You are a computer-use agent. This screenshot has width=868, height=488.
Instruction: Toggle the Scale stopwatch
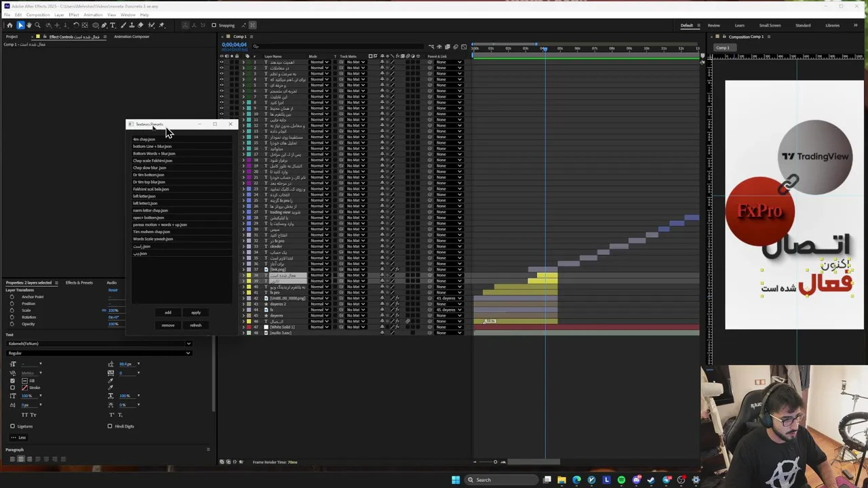click(12, 310)
